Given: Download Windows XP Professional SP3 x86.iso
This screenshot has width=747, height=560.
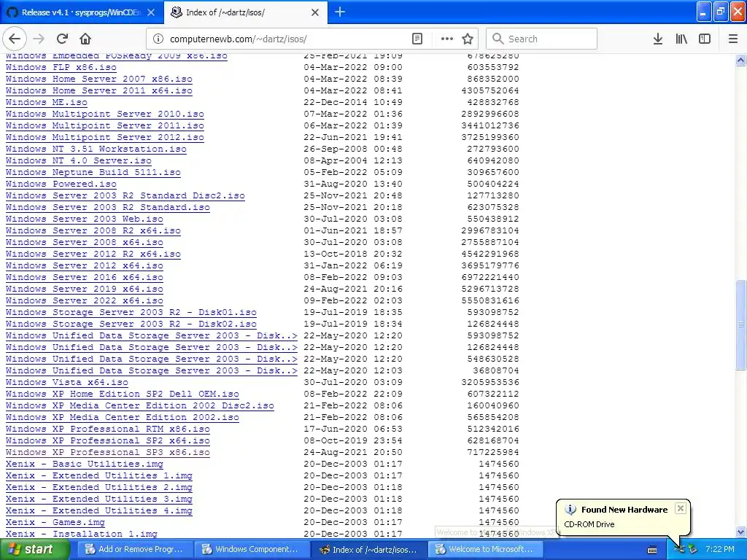Looking at the screenshot, I should coord(108,452).
